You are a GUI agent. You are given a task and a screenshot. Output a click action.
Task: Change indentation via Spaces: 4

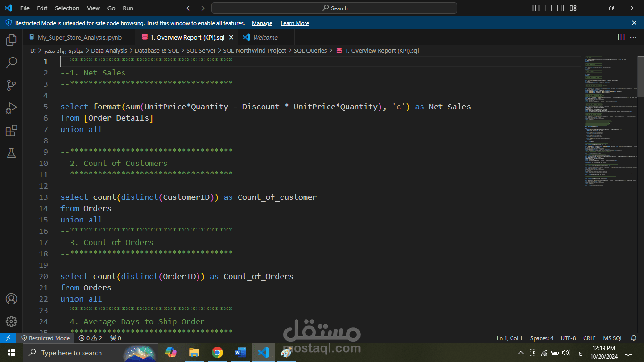point(542,338)
